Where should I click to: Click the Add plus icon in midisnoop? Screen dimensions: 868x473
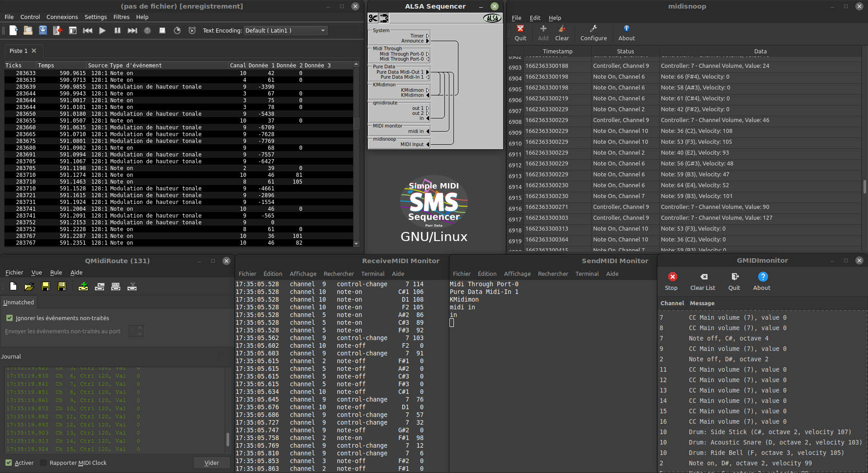coord(543,28)
